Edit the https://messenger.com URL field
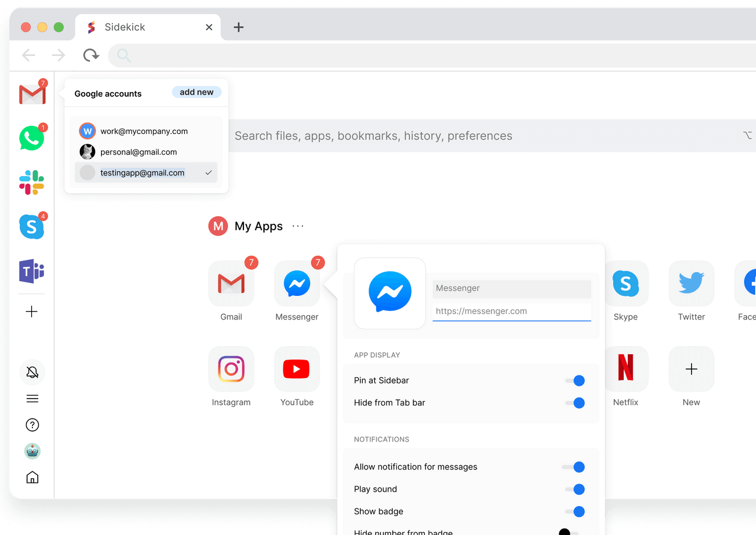Image resolution: width=756 pixels, height=535 pixels. click(x=511, y=311)
